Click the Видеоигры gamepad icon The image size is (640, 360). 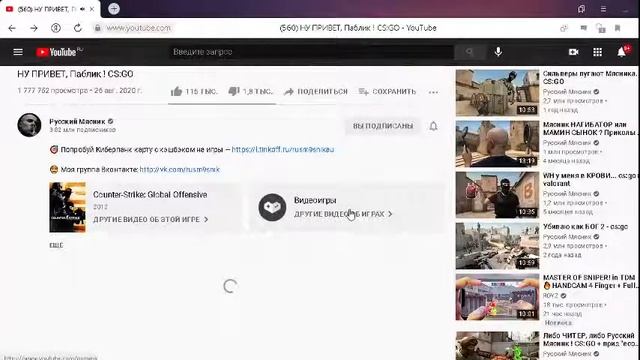point(272,207)
